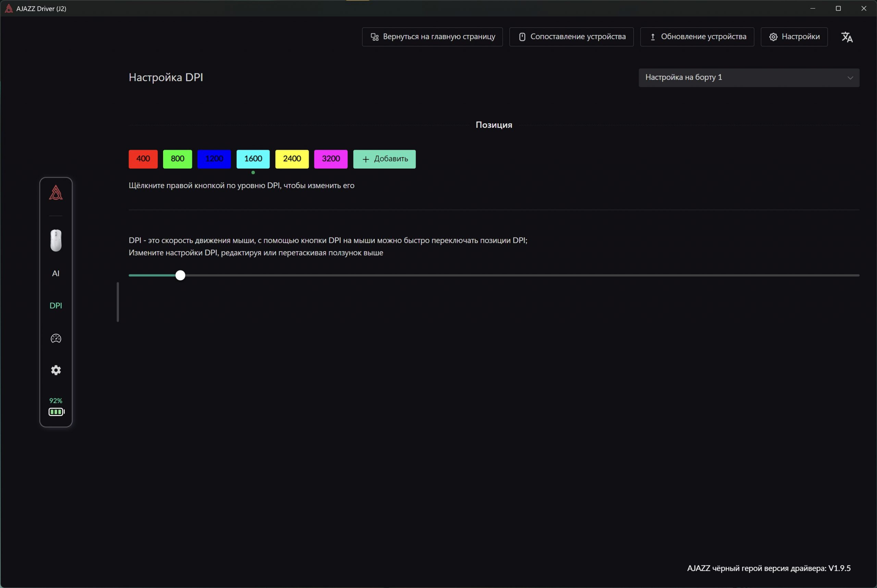This screenshot has width=877, height=588.
Task: Select the magenta 3200 DPI level
Action: point(331,159)
